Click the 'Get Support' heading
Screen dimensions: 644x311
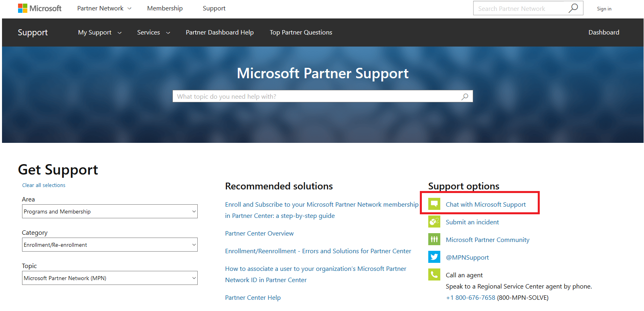click(x=58, y=170)
